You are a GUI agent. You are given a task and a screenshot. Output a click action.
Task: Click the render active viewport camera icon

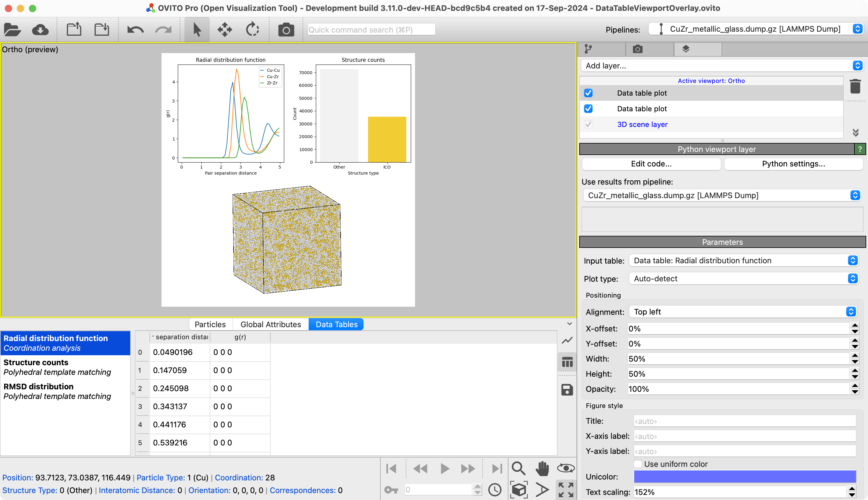click(286, 30)
